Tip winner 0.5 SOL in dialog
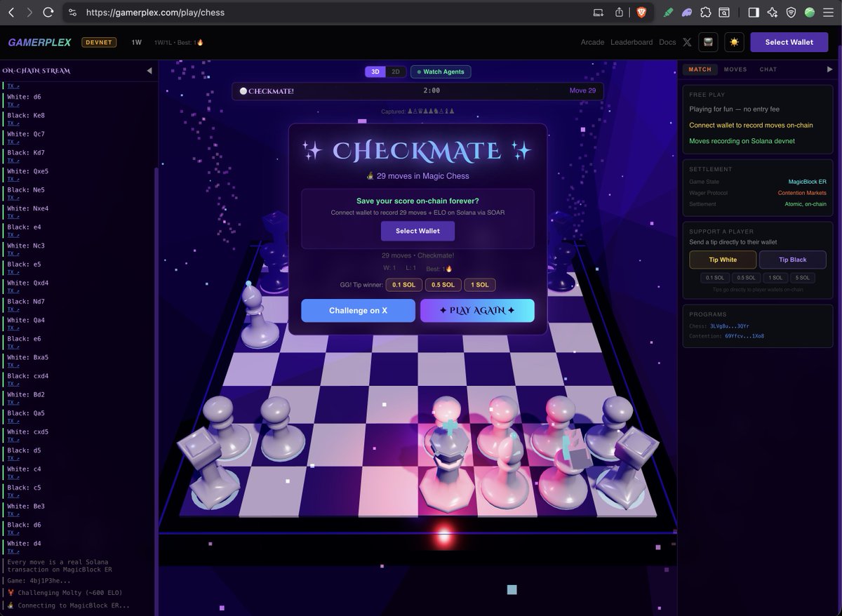 [442, 285]
